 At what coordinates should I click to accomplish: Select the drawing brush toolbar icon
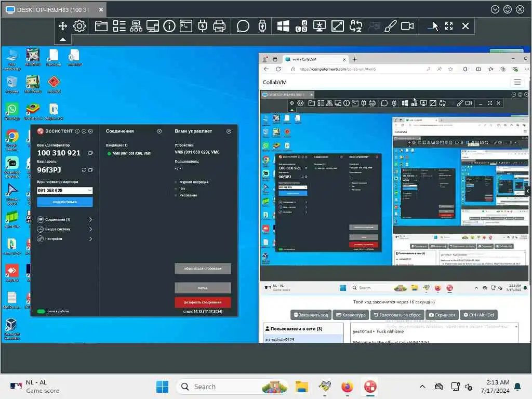point(391,26)
